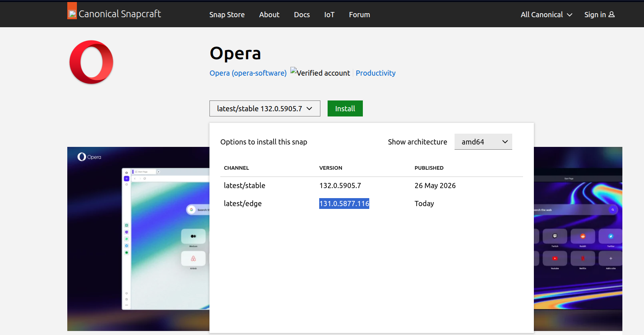644x335 pixels.
Task: Click highlighted version 131.0.5877.116
Action: tap(344, 203)
